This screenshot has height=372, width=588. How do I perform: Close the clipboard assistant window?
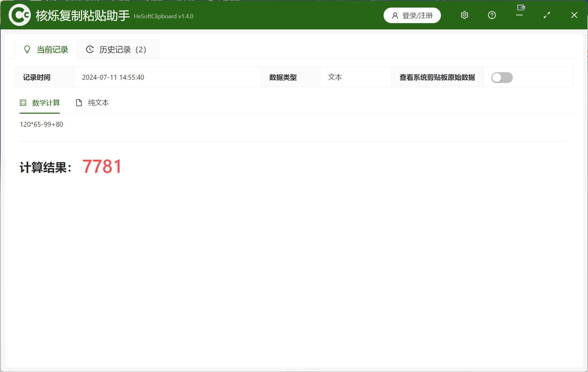pyautogui.click(x=574, y=15)
